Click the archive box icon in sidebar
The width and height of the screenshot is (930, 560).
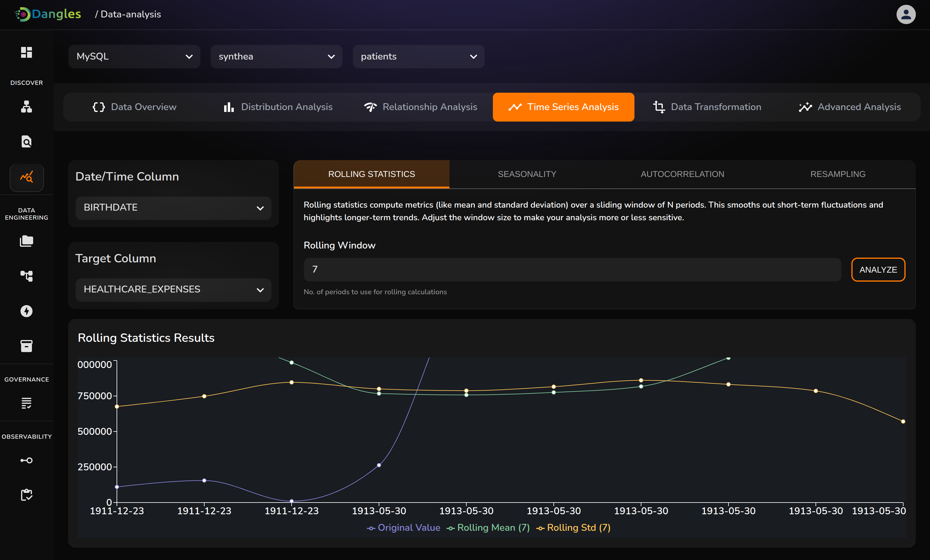click(x=27, y=346)
